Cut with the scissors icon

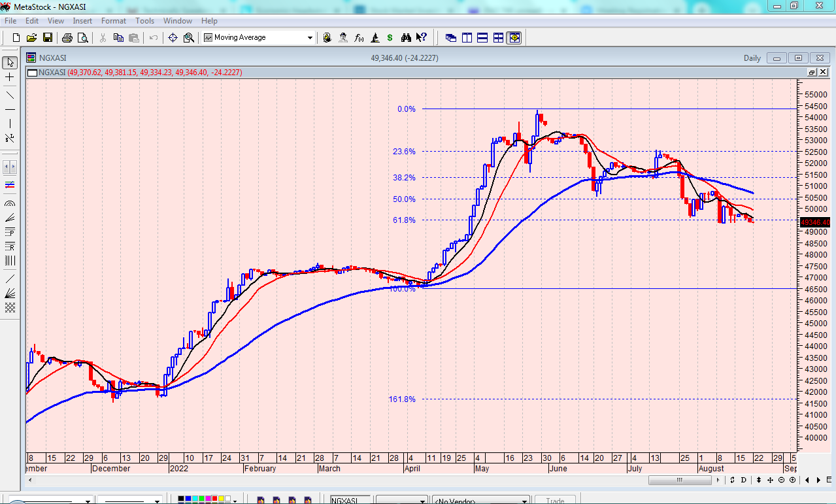coord(103,38)
